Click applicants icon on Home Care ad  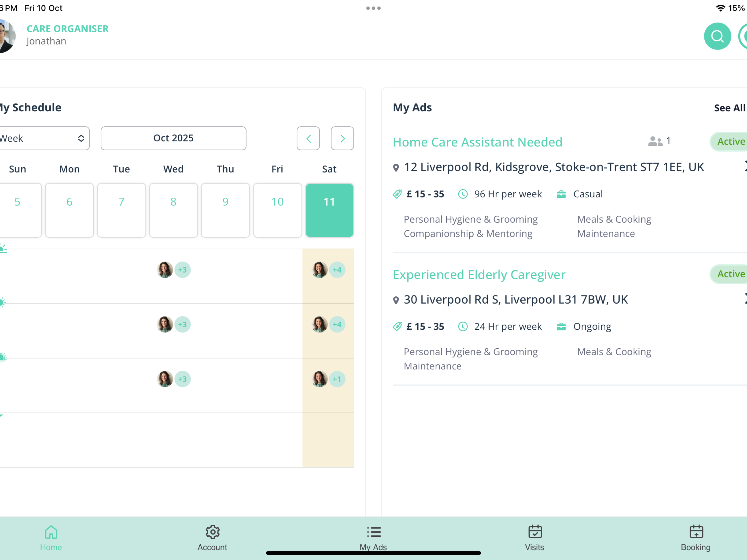click(x=655, y=141)
